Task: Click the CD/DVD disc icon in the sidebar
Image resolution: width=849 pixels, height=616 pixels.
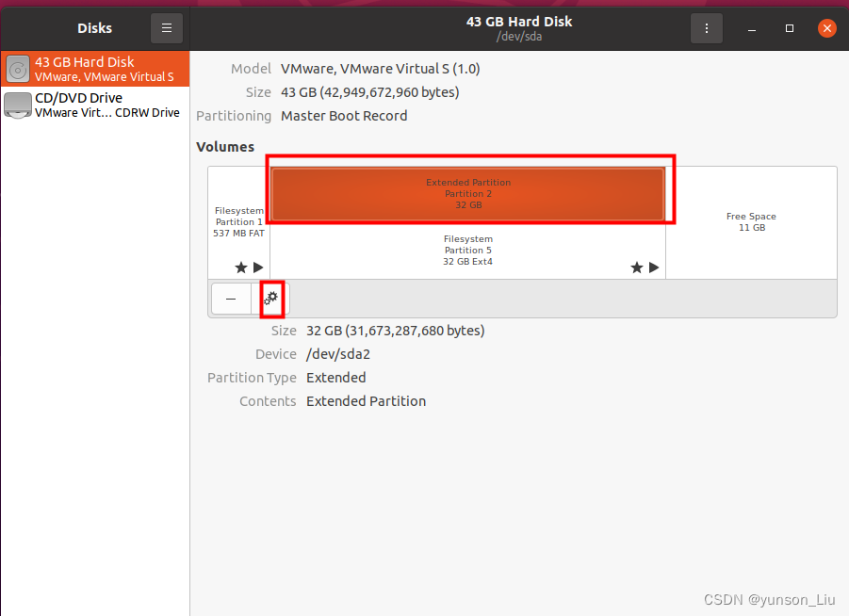Action: [17, 104]
